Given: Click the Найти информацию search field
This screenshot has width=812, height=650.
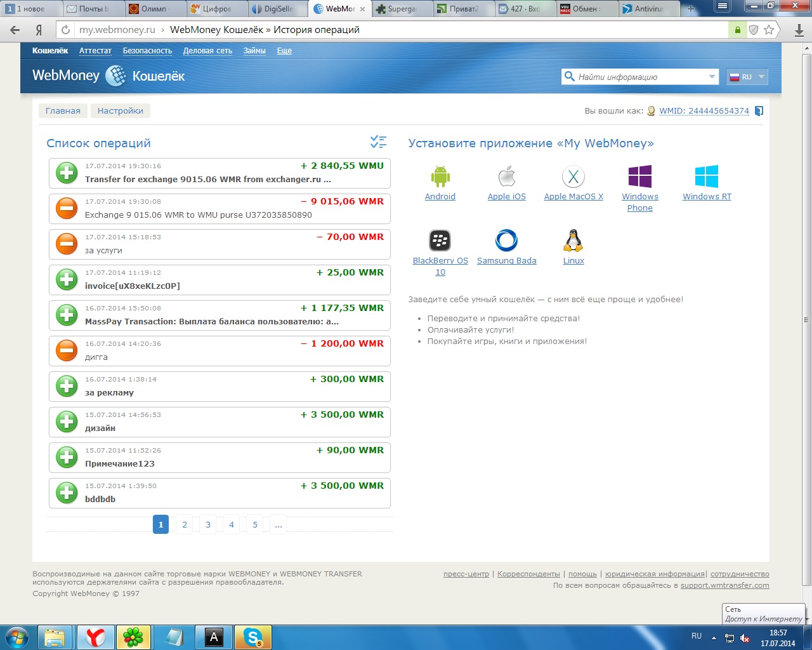Looking at the screenshot, I should (640, 77).
